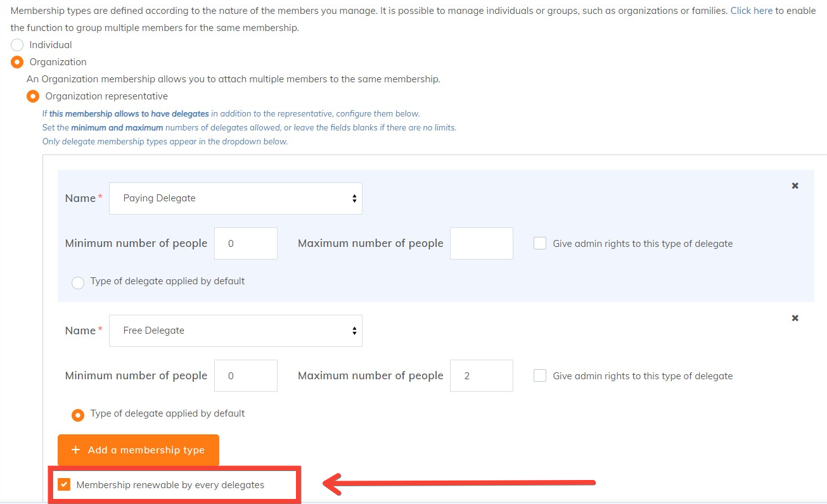
Task: Click the Membership renewable by every delegates label
Action: [x=170, y=485]
